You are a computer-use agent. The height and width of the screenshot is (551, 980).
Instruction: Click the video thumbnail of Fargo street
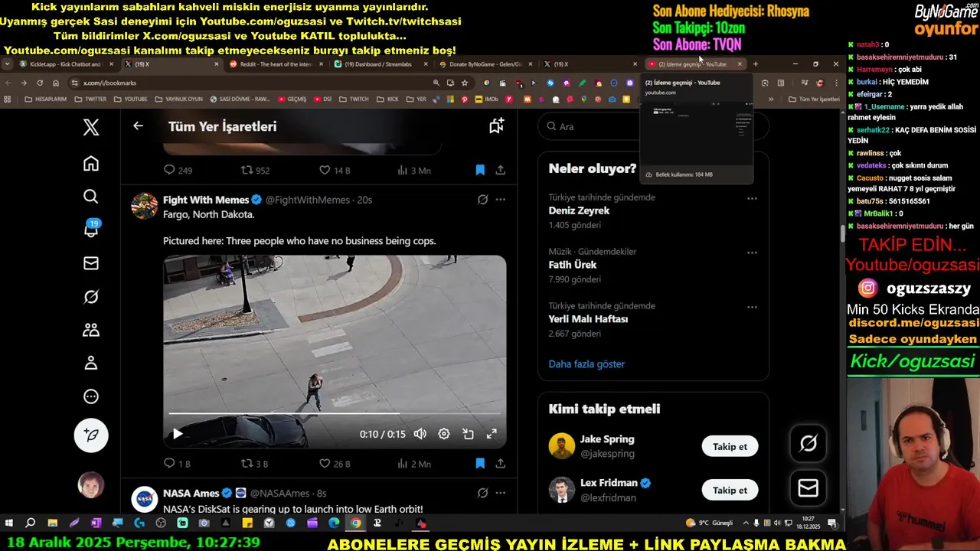tap(335, 351)
